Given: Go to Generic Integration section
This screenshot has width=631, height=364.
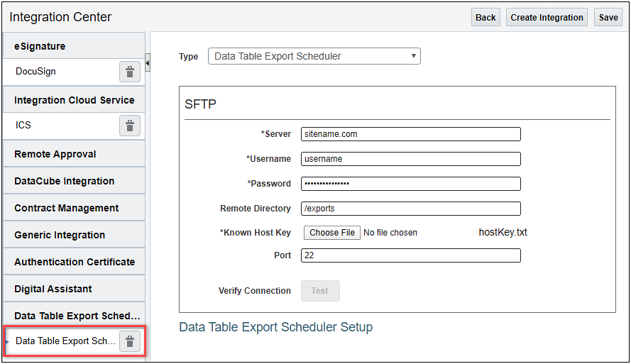Looking at the screenshot, I should (74, 235).
